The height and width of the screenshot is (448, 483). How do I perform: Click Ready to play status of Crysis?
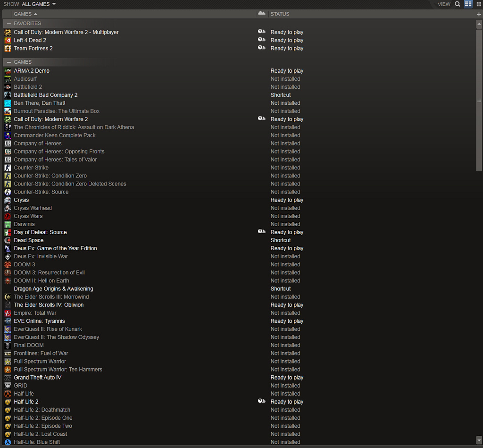coord(287,200)
